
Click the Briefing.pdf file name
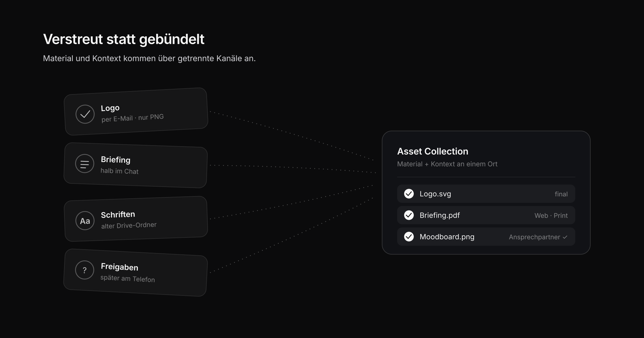(x=440, y=215)
